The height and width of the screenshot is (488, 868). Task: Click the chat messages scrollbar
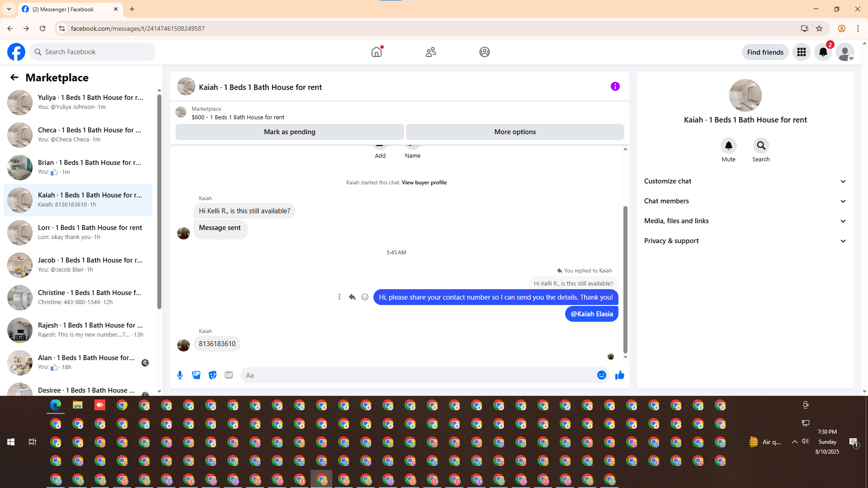click(625, 279)
